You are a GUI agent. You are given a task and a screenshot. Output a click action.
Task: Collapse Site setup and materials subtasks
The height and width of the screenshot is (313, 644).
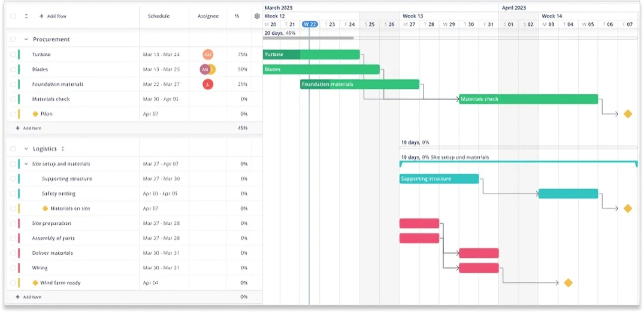(26, 164)
